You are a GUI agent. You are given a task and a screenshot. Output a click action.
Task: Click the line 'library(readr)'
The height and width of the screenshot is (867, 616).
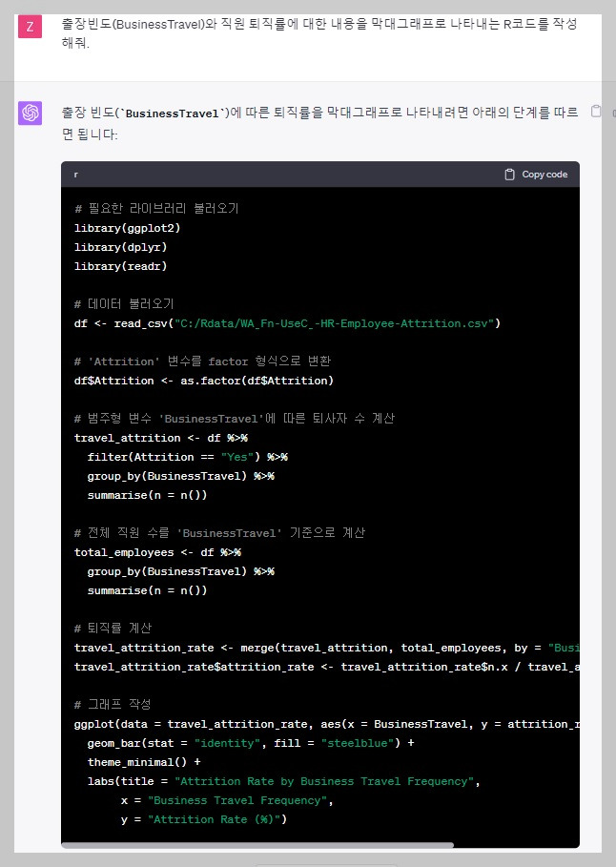(120, 266)
